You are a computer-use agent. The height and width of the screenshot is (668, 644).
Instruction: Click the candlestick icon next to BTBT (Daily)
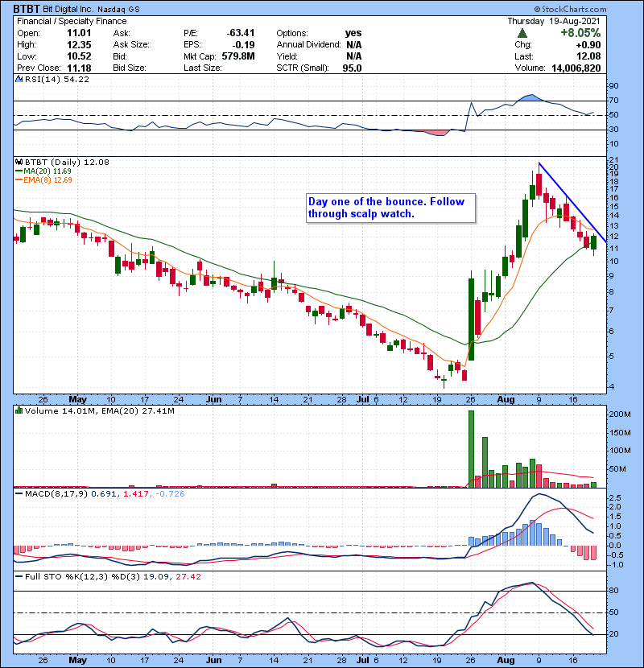[x=19, y=163]
